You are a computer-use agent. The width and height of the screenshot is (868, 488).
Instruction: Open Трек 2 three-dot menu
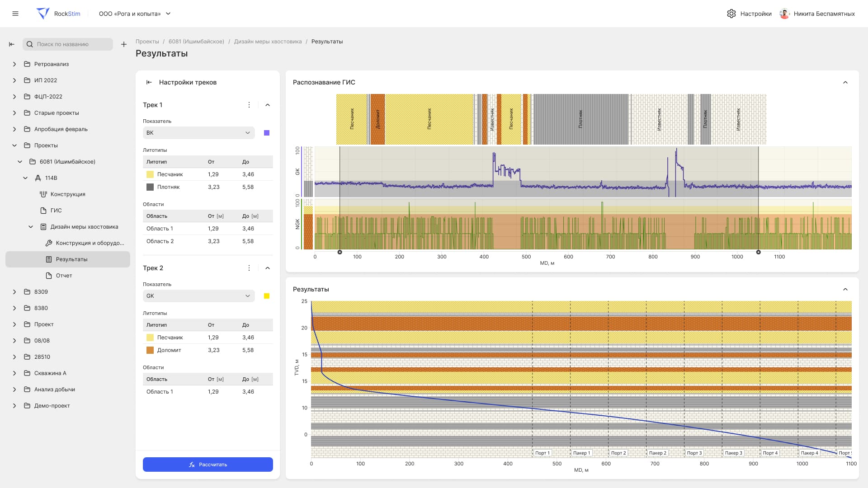(x=249, y=268)
